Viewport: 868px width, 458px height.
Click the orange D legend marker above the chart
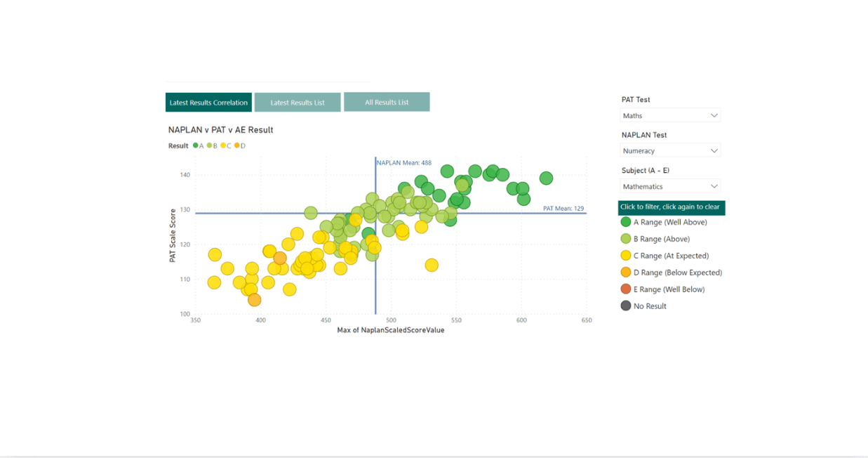pyautogui.click(x=237, y=146)
